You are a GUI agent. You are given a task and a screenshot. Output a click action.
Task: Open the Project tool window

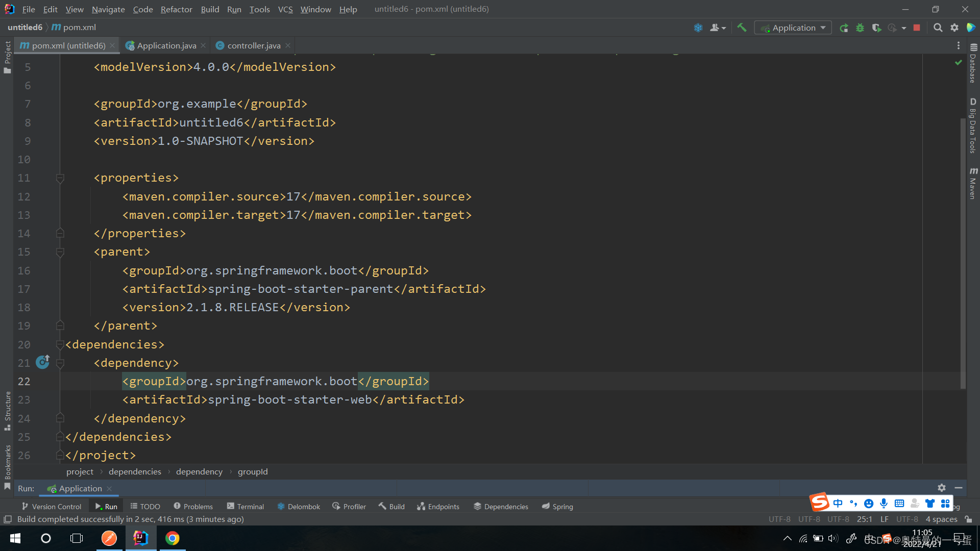coord(7,57)
